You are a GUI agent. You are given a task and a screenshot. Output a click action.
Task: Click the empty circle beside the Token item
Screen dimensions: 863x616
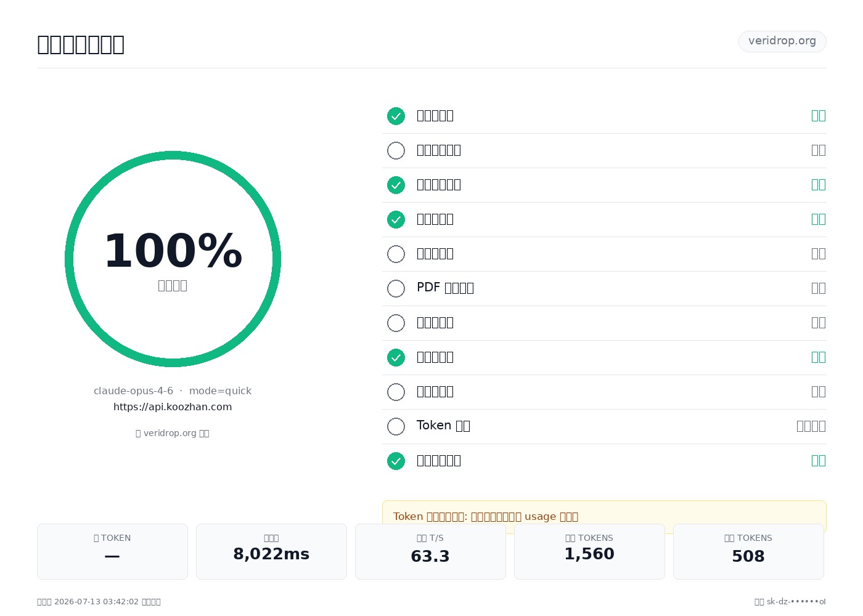[x=396, y=426]
